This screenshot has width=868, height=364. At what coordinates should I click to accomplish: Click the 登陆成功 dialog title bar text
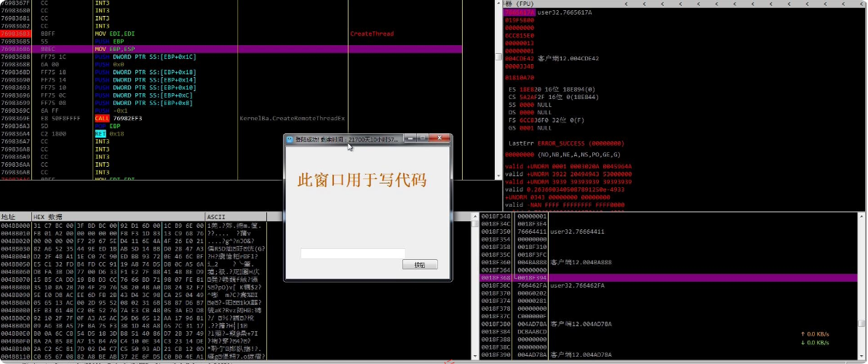click(346, 140)
